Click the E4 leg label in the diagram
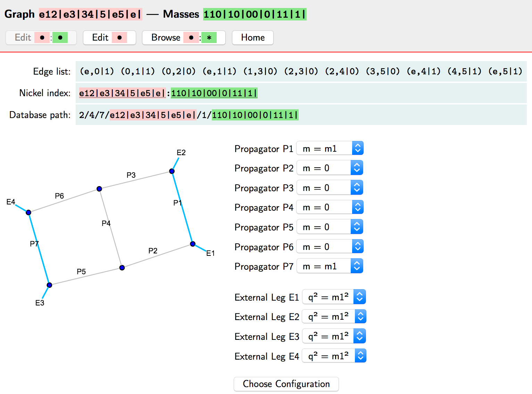The width and height of the screenshot is (532, 394). pos(11,202)
